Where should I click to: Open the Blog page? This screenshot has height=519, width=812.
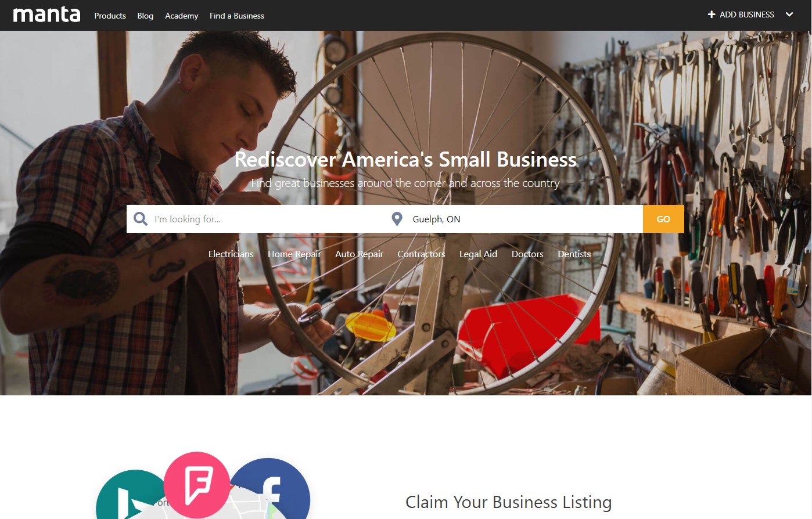pyautogui.click(x=145, y=16)
